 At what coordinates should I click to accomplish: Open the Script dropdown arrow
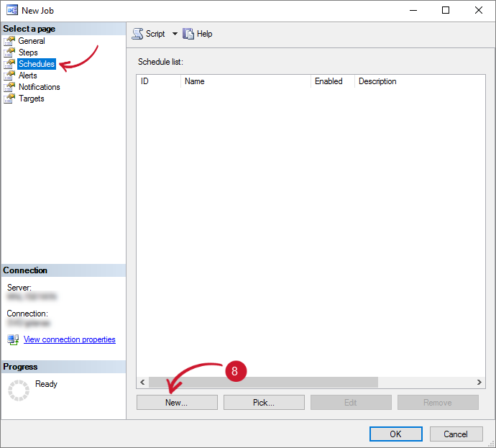[175, 34]
